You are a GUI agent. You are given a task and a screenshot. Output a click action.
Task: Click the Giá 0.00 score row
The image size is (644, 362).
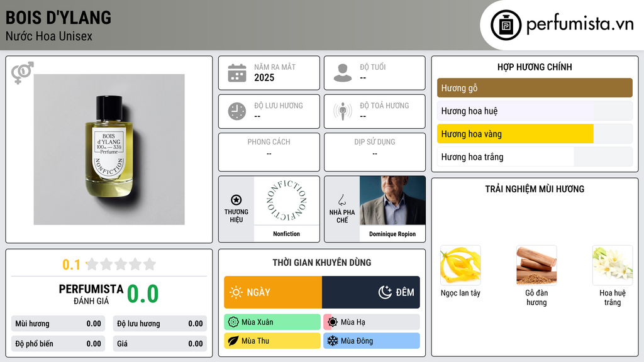point(160,344)
